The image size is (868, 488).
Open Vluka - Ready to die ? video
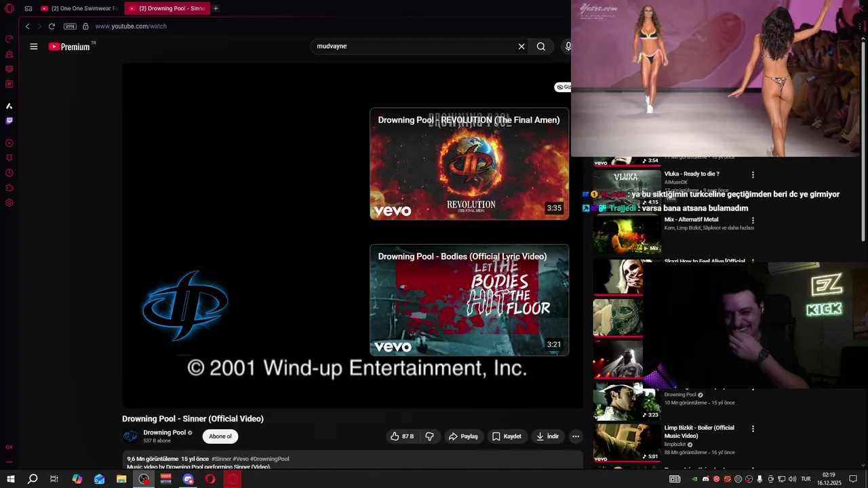692,174
